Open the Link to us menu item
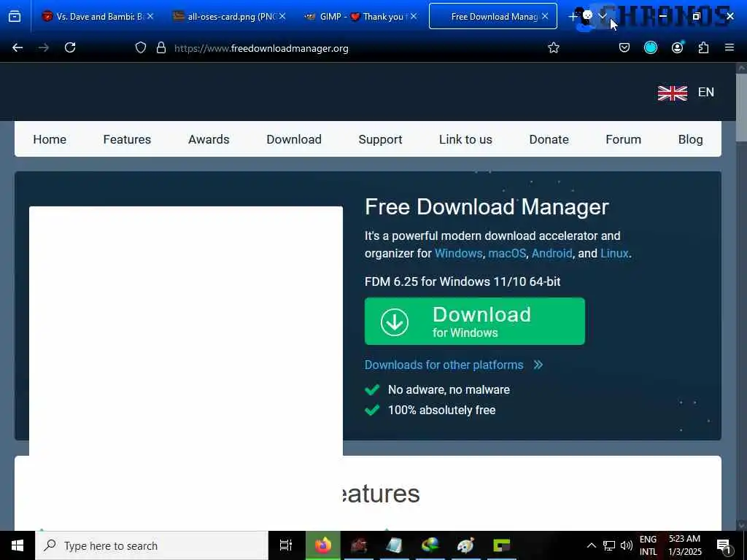 (465, 139)
